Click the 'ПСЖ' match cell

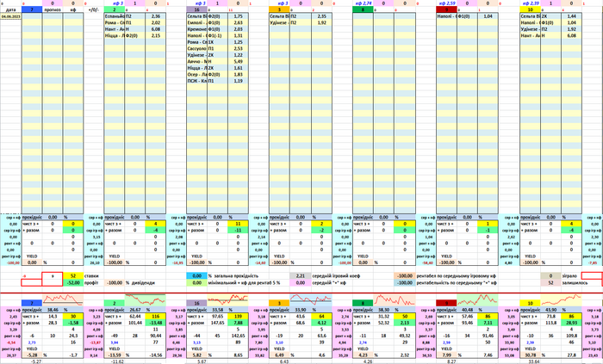coord(197,81)
